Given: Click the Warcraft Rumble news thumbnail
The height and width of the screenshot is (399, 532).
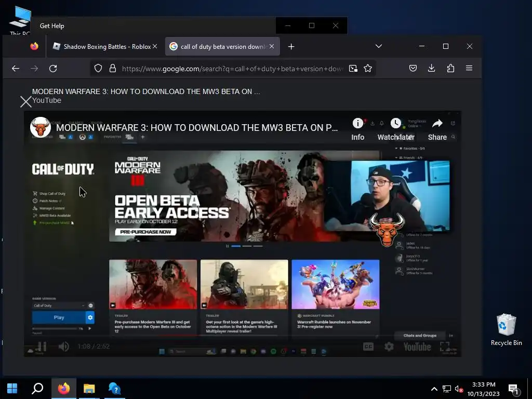Looking at the screenshot, I should [x=336, y=284].
